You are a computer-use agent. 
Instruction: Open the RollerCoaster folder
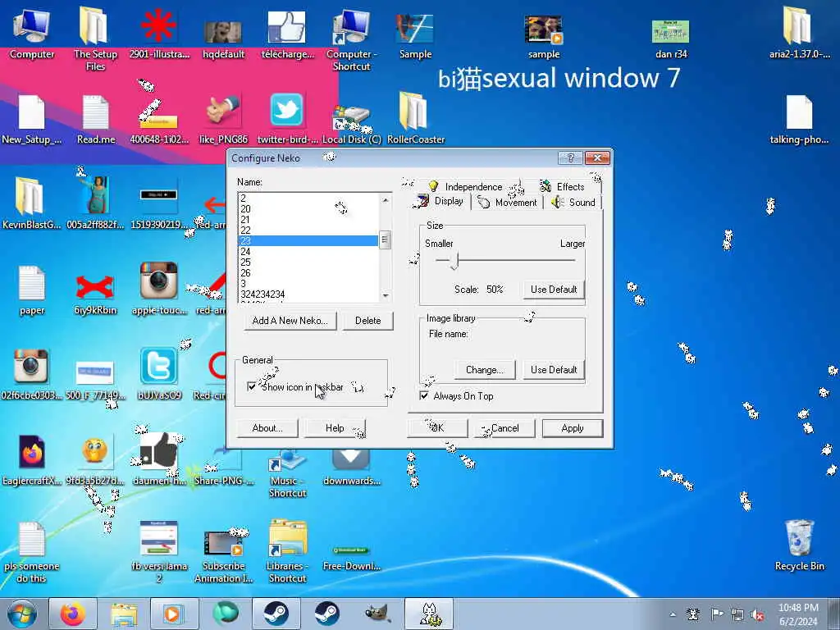pos(416,119)
